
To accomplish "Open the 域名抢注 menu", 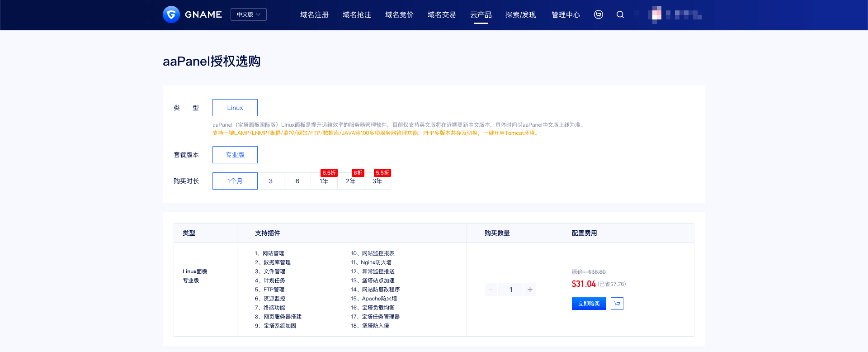I will pos(357,15).
